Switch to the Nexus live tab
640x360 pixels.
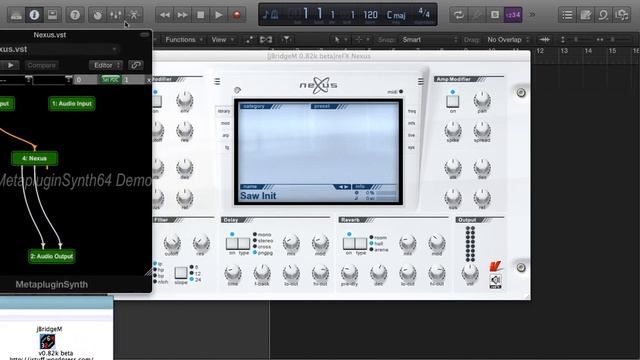(x=411, y=135)
